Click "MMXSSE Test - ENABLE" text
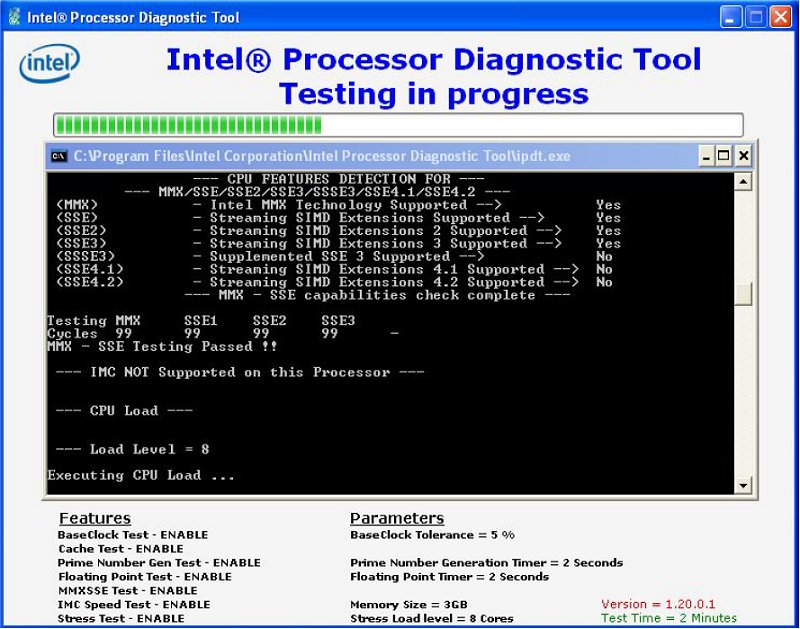The width and height of the screenshot is (800, 629). [128, 591]
